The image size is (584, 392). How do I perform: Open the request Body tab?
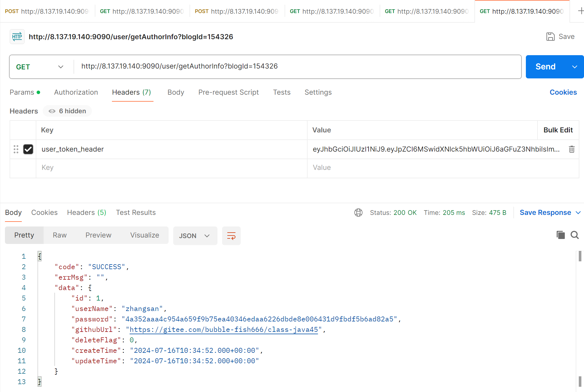(176, 92)
